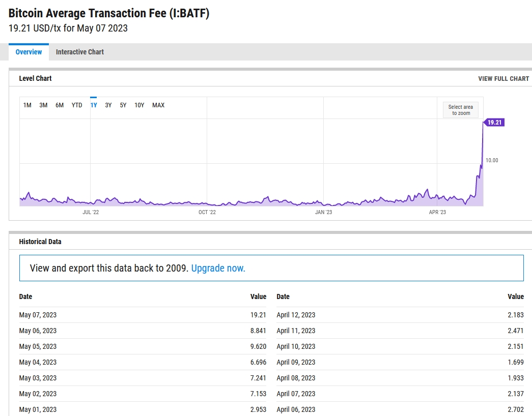Click the Upgrade now link
Screen dimensions: 532x416
[x=218, y=268]
